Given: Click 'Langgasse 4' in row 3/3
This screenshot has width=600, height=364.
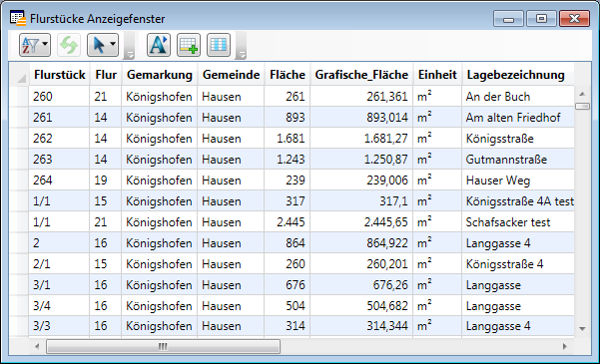Looking at the screenshot, I should point(518,326).
